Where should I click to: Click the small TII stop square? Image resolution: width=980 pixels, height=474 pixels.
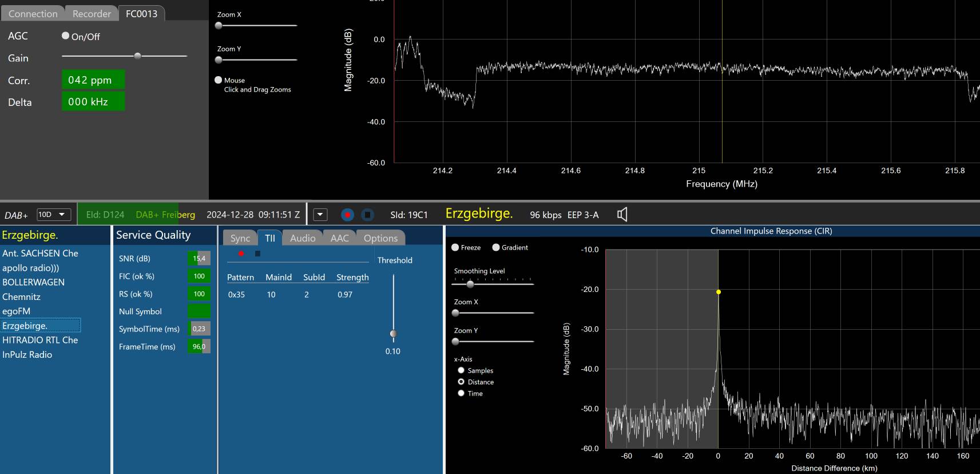257,254
